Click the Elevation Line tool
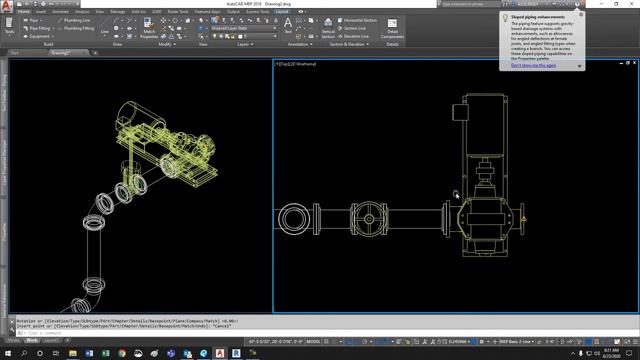 [x=353, y=36]
